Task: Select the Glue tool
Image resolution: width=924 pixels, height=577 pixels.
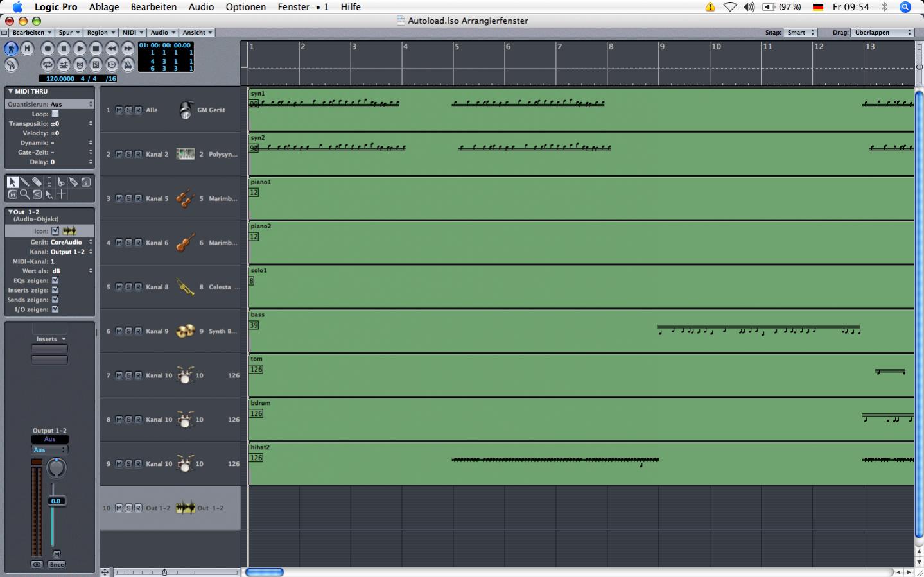Action: tap(74, 182)
